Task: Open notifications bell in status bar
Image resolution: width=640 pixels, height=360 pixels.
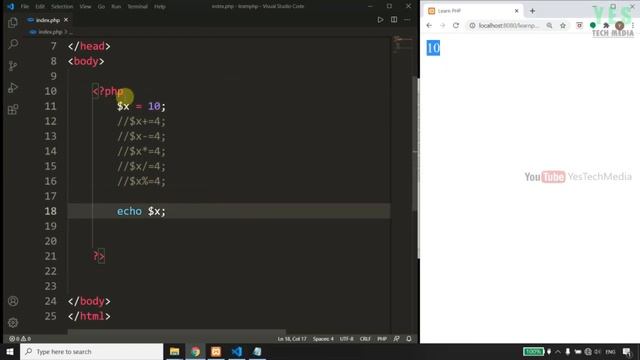Action: coord(409,339)
